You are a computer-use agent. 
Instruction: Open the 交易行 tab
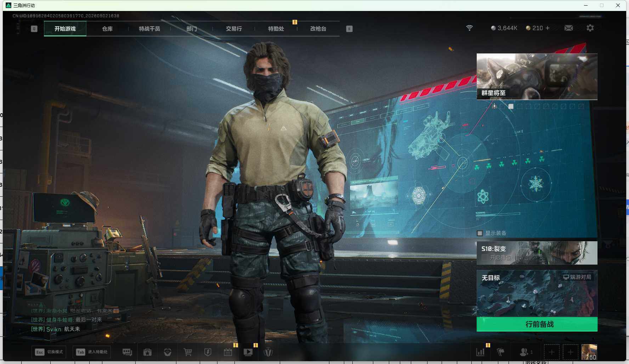pyautogui.click(x=234, y=29)
